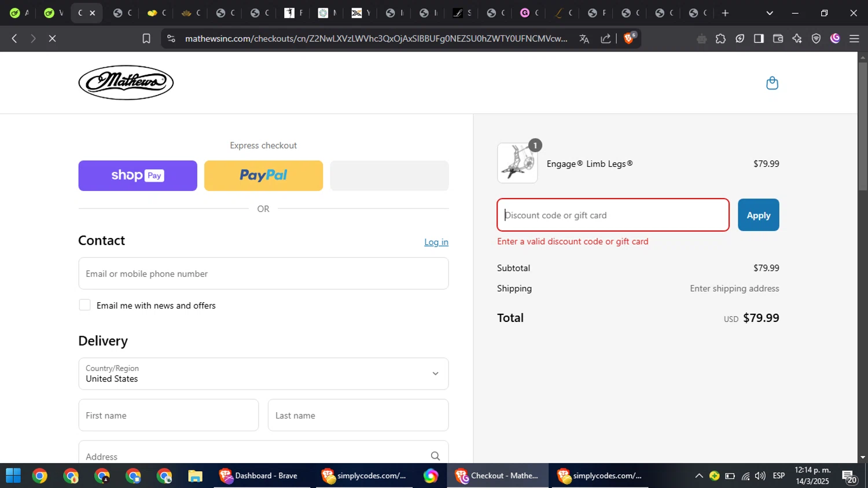Open Brave VPN shield icon
Screen dimensions: 868x488
click(x=816, y=39)
